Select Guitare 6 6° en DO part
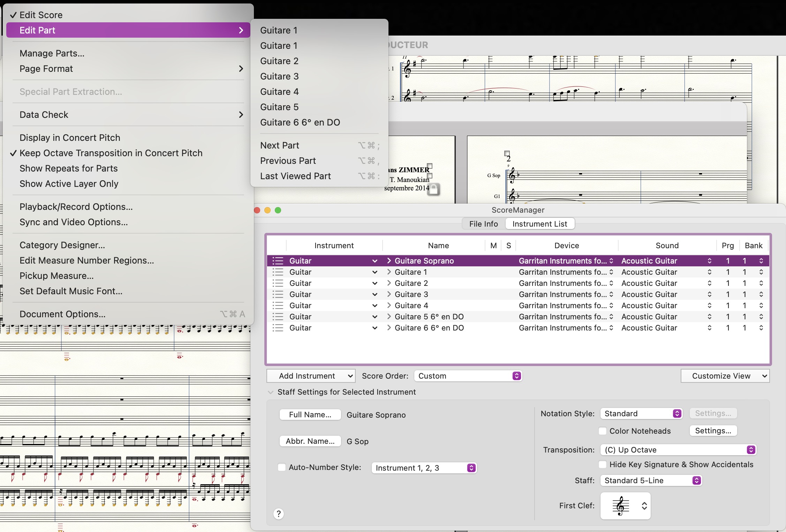The image size is (786, 532). (x=300, y=122)
